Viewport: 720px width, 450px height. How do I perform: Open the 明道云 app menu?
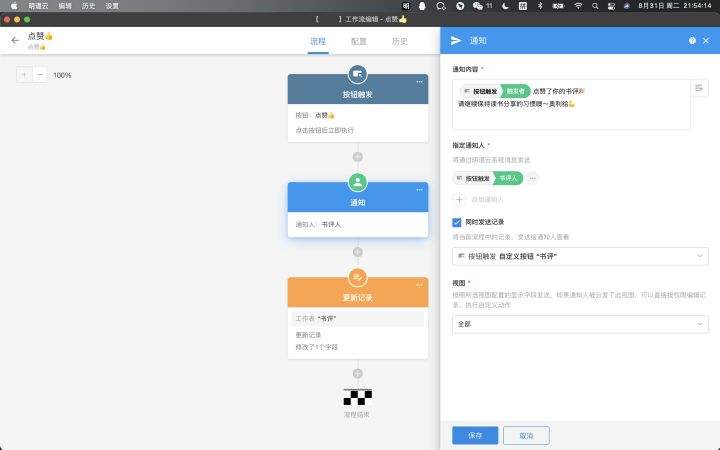click(38, 6)
